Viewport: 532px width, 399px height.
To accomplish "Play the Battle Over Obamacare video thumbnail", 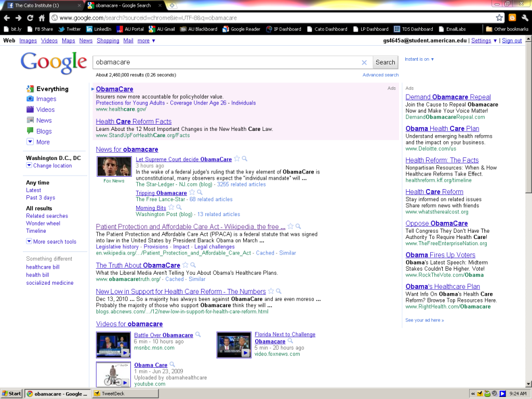I will (113, 345).
